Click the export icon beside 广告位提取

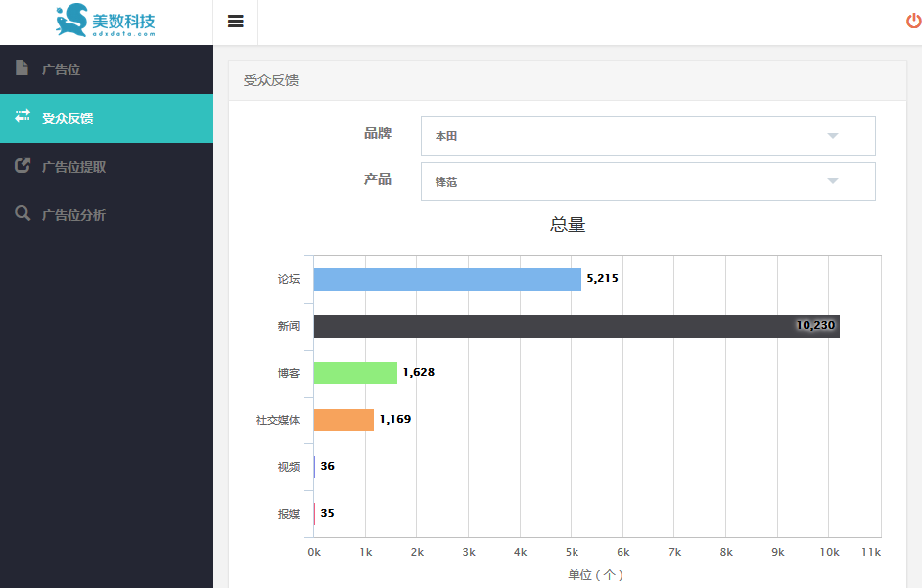tap(23, 165)
